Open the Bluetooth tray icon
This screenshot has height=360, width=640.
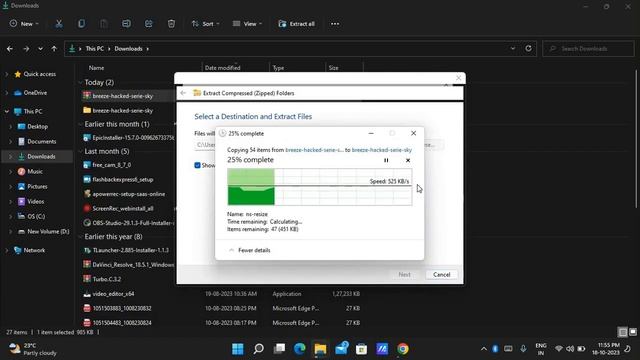click(x=495, y=349)
